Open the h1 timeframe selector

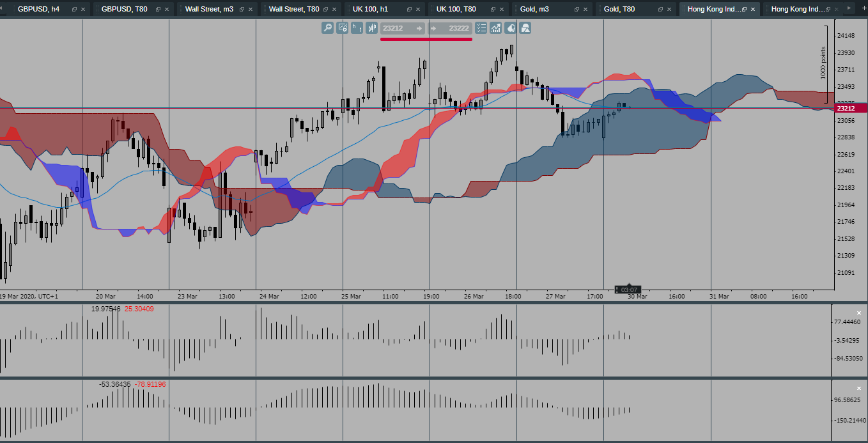pyautogui.click(x=357, y=28)
